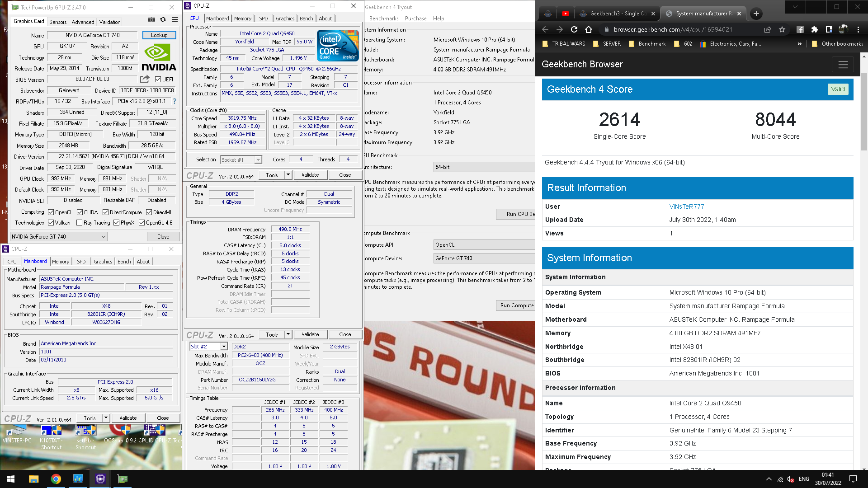
Task: Open a new browser tab
Action: point(756,14)
